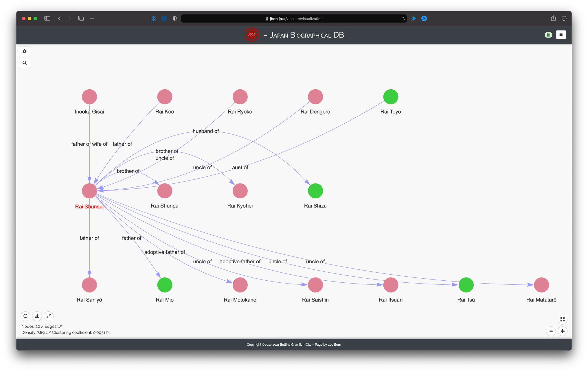Select the green Rai Toyo node
Viewport: 588px width, 372px height.
point(391,97)
